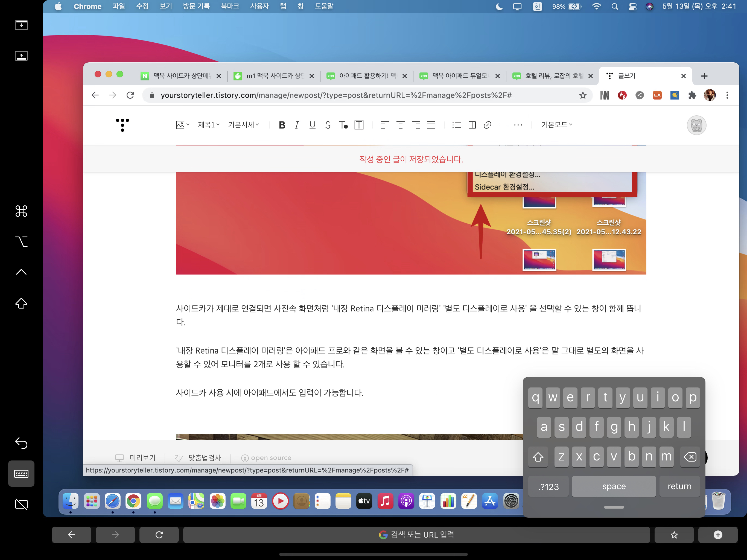
Task: Toggle the Sidecar on-screen keyboard
Action: click(21, 473)
